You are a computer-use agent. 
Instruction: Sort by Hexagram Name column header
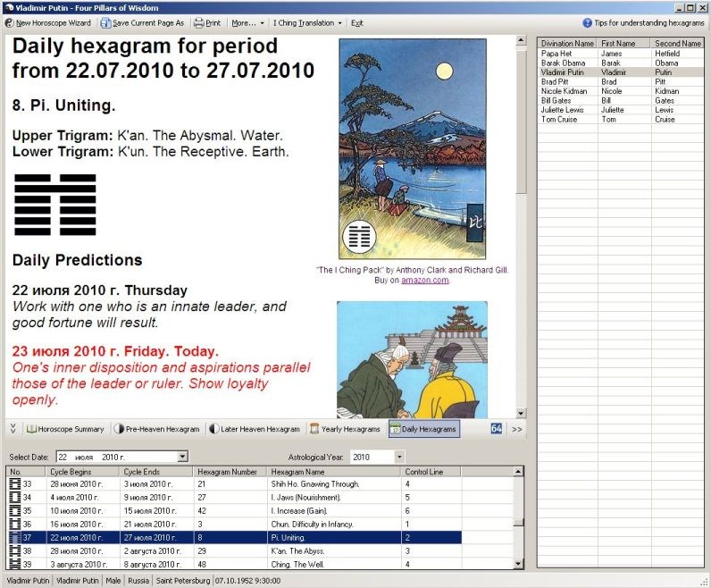pyautogui.click(x=334, y=472)
